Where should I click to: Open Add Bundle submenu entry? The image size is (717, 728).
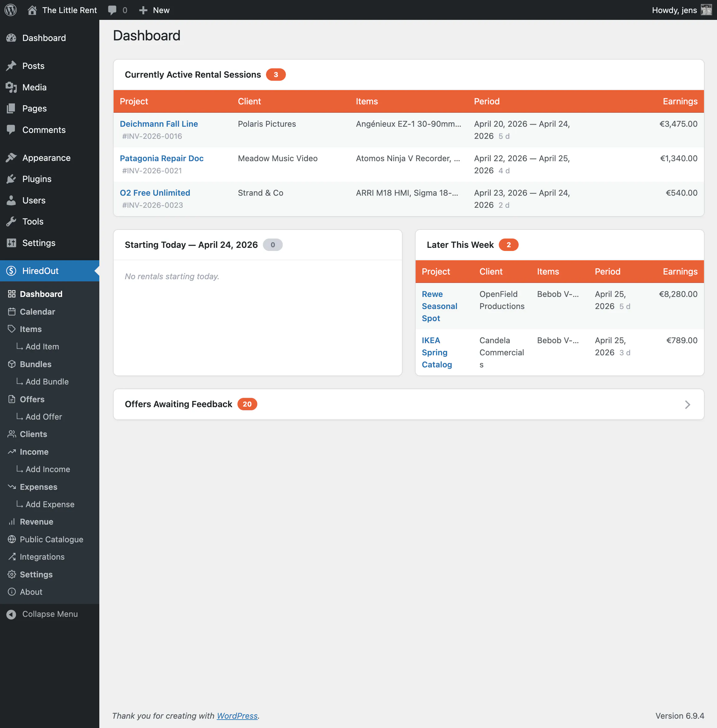[47, 382]
